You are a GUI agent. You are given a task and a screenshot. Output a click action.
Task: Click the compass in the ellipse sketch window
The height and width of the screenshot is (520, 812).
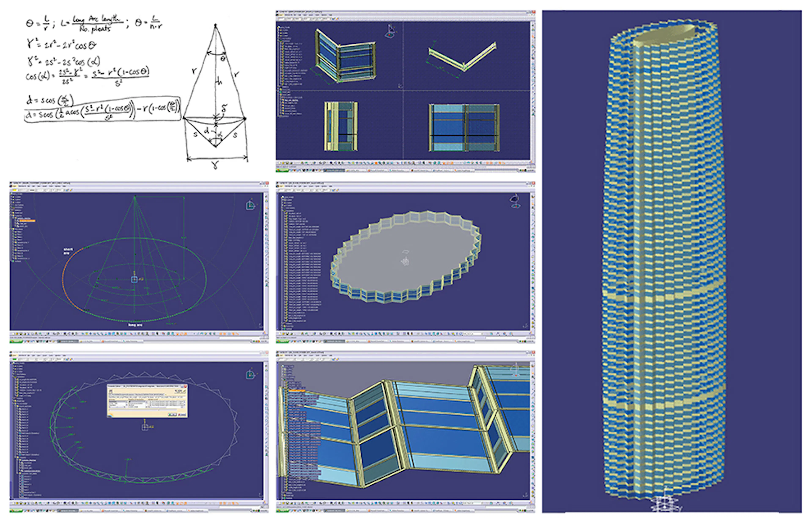250,205
